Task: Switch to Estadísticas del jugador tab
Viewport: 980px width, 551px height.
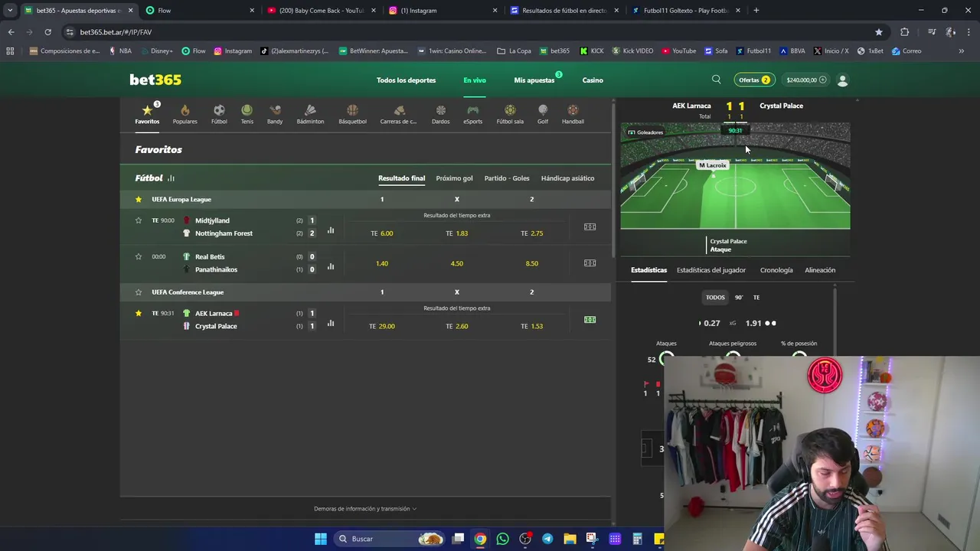Action: click(711, 270)
